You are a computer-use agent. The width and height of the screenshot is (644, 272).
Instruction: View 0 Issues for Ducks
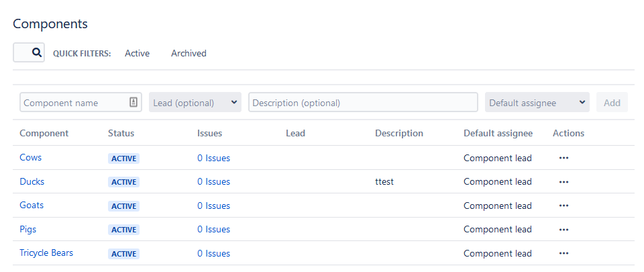[213, 182]
